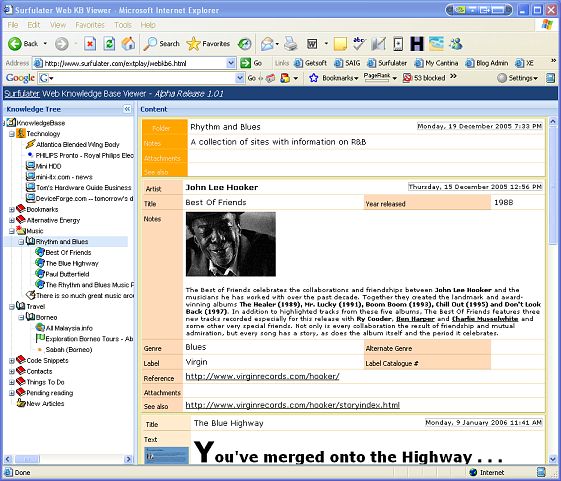
Task: Open The Blue Highway tree entry
Action: coord(72,263)
